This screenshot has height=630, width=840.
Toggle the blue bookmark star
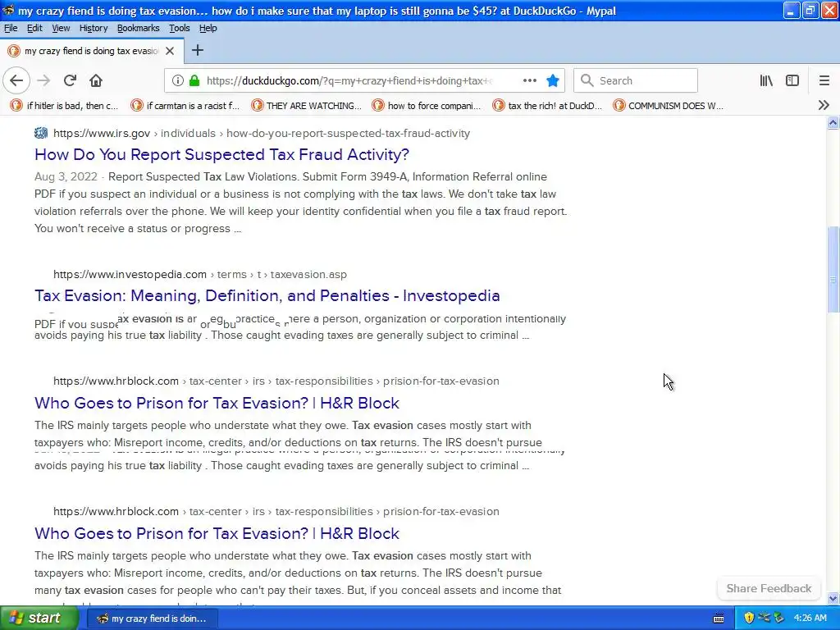(553, 80)
